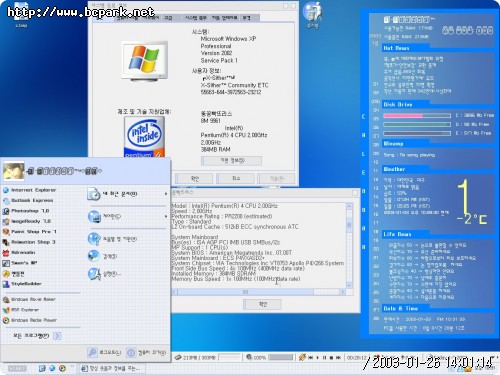Open Internet Explorer from Start menu

[30, 190]
